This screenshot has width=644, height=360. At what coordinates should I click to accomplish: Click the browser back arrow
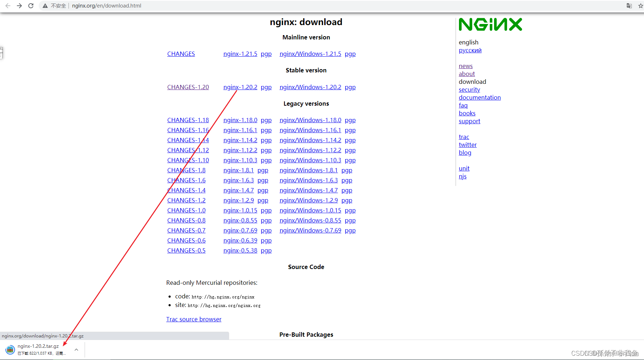8,6
